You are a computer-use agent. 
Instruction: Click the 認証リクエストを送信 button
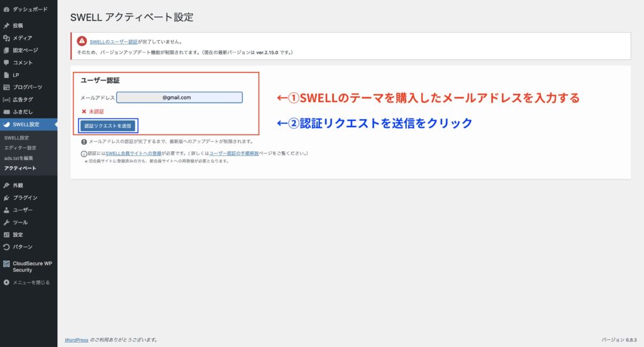click(108, 125)
